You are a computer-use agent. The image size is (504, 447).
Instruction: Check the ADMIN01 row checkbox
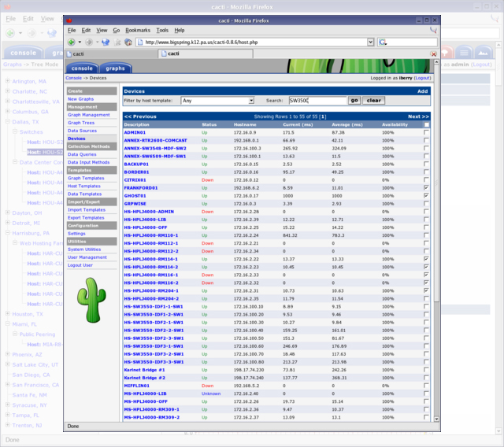coord(426,132)
